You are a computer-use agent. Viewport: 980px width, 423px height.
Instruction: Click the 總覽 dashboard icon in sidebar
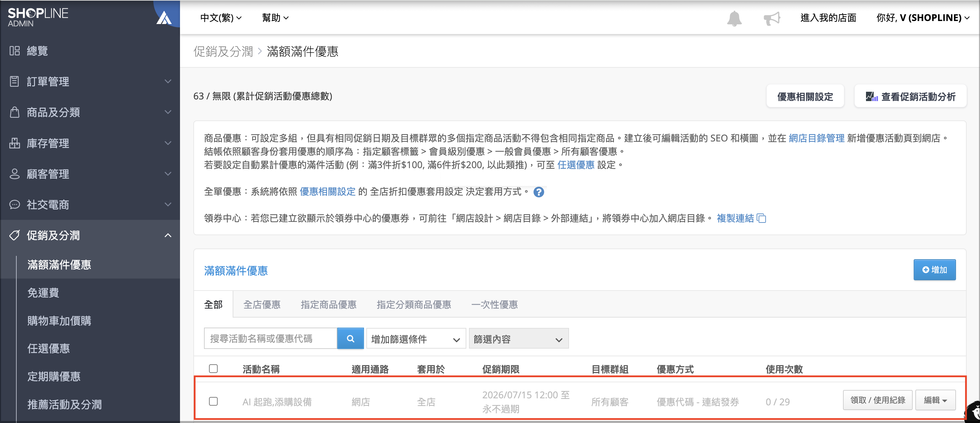click(x=14, y=51)
